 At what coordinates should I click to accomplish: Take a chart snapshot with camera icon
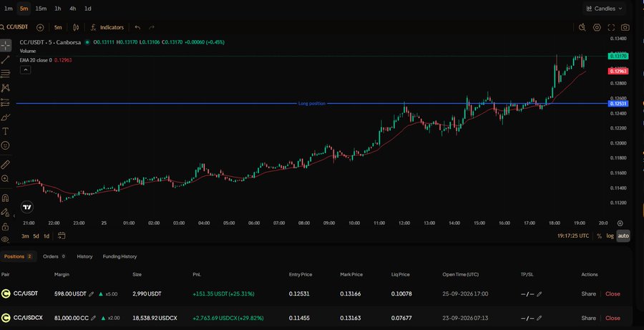click(625, 27)
